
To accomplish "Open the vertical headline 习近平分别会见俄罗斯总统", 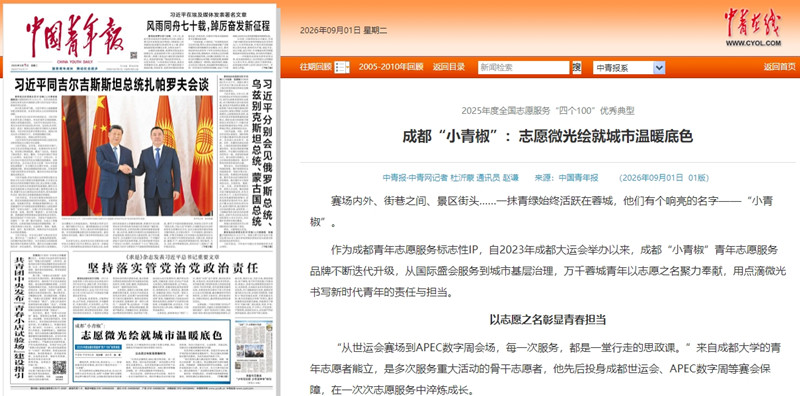I will point(266,153).
